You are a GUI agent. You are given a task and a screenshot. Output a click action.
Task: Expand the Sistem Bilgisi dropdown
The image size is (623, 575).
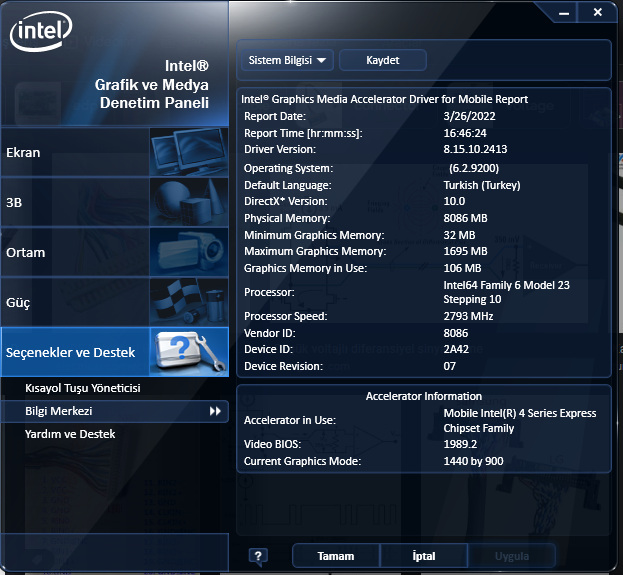coord(287,60)
